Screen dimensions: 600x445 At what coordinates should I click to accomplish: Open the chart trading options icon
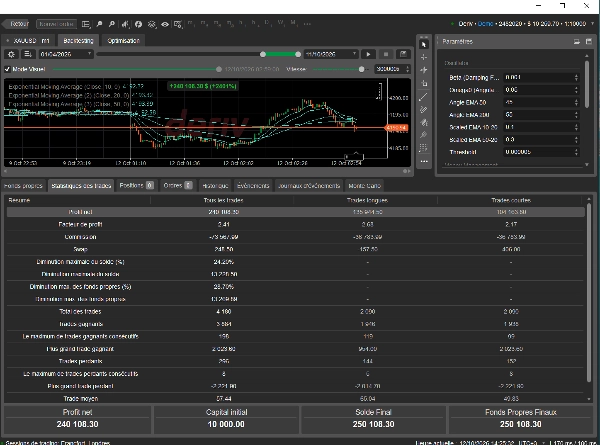tap(178, 24)
